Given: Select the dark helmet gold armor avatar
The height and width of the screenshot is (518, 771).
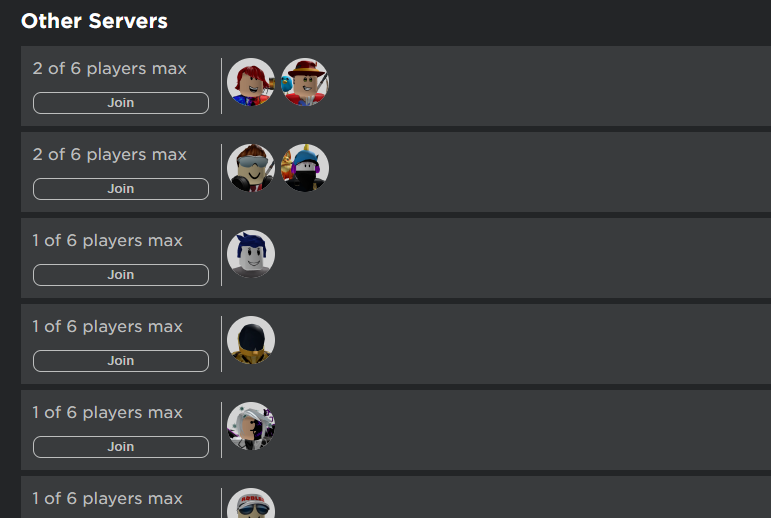Looking at the screenshot, I should tap(251, 340).
